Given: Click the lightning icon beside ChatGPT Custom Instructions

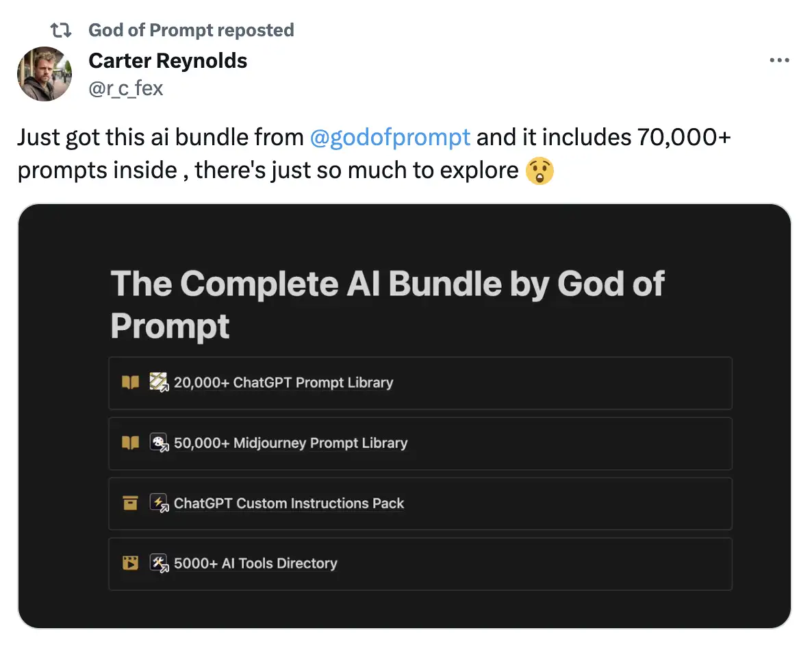Looking at the screenshot, I should 159,503.
